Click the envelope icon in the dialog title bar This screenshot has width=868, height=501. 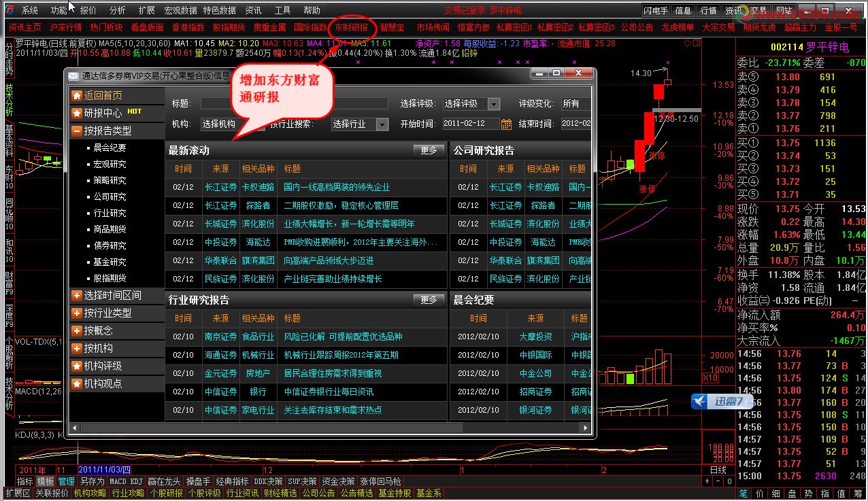click(x=73, y=75)
